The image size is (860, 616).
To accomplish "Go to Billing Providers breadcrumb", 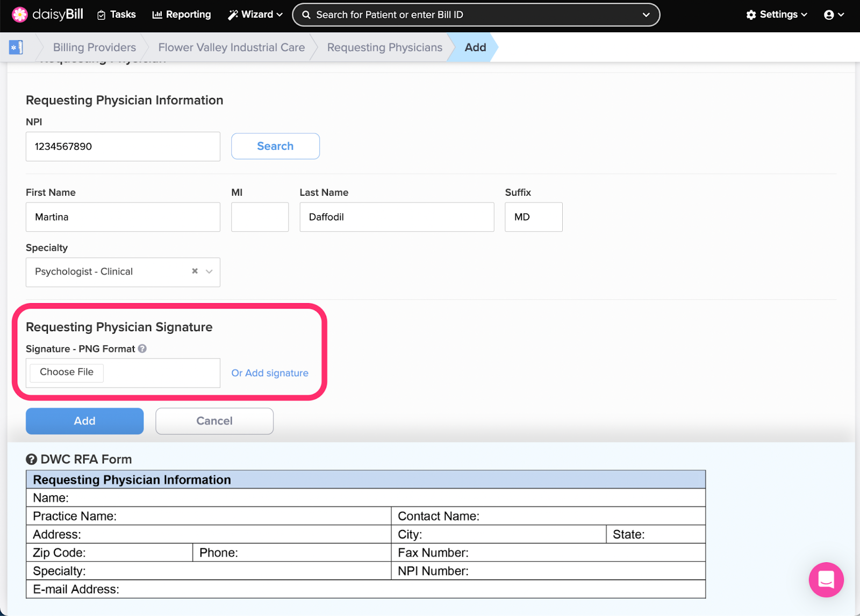I will pos(95,47).
